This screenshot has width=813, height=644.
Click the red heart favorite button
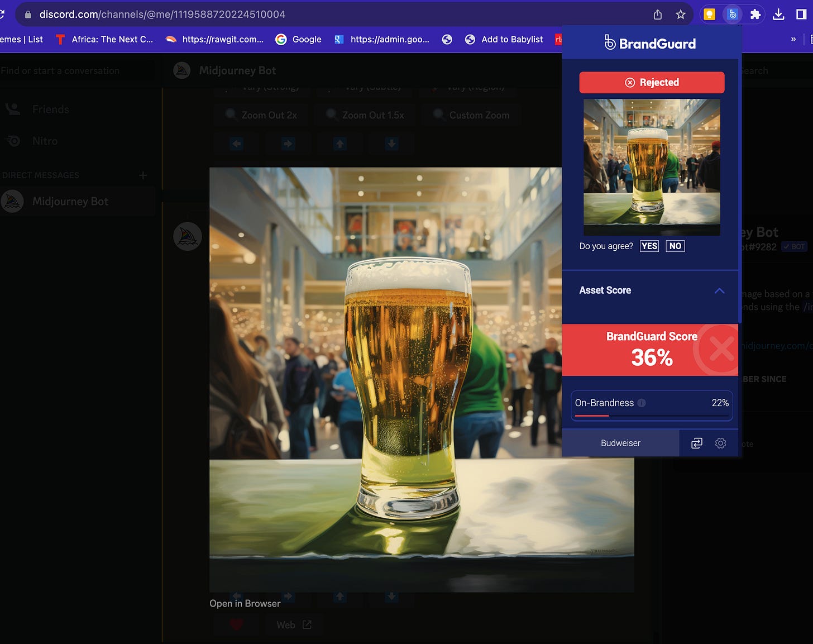237,625
